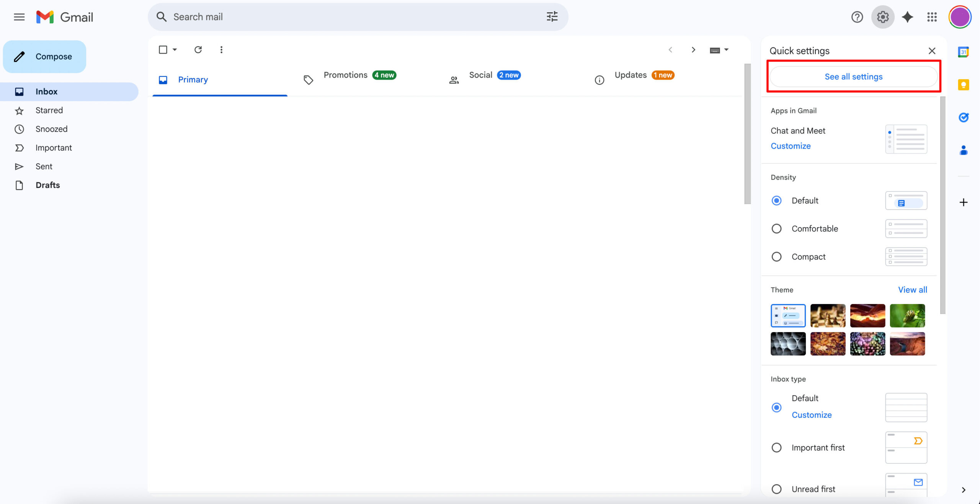Apply the autumn leaves theme
The width and height of the screenshot is (980, 504).
click(x=828, y=344)
